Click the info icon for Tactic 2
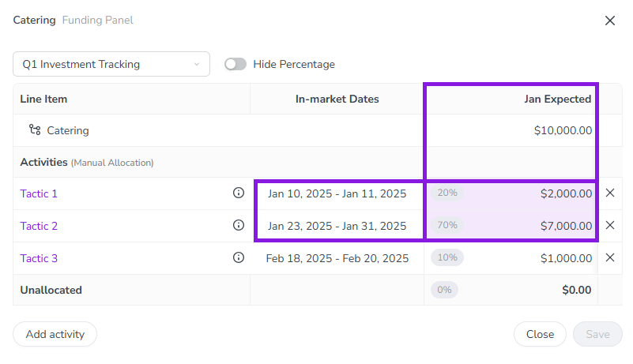 pos(239,225)
